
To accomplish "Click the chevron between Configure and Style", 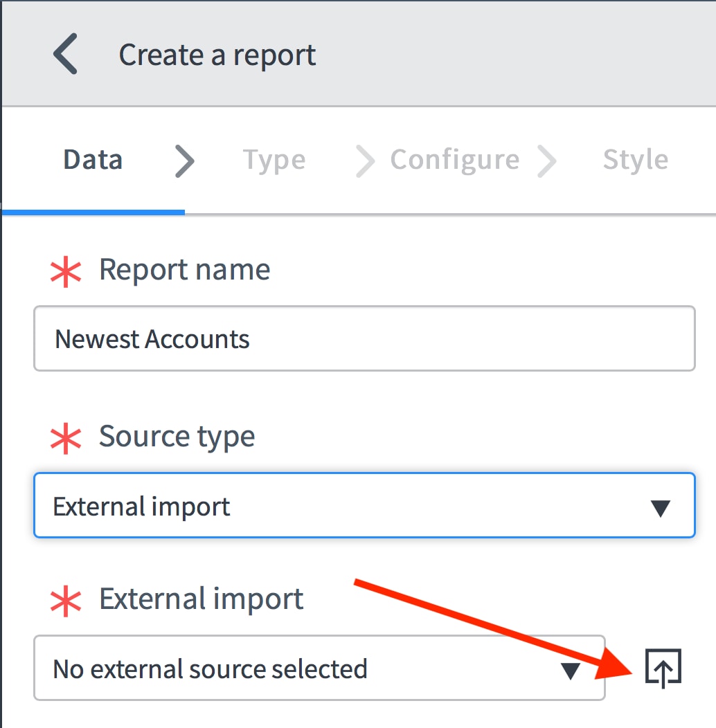I will click(x=546, y=161).
